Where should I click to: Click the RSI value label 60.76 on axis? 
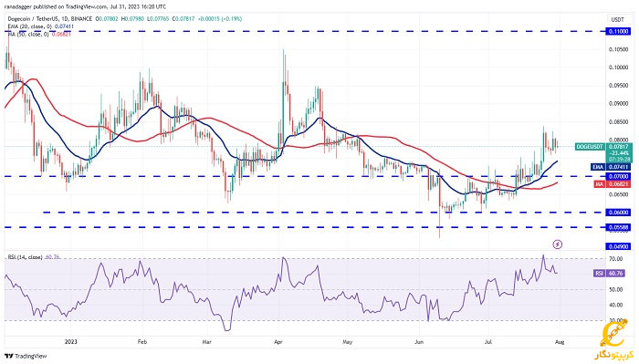(x=615, y=273)
